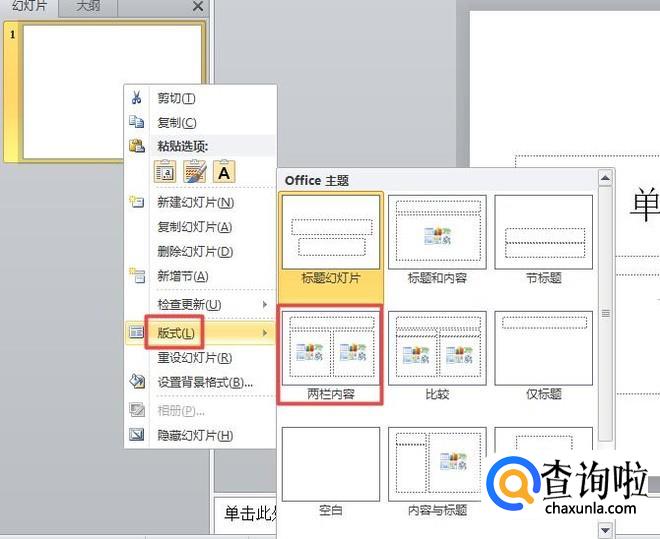Choose 新建幻灯片(N) menu entry

click(x=200, y=202)
